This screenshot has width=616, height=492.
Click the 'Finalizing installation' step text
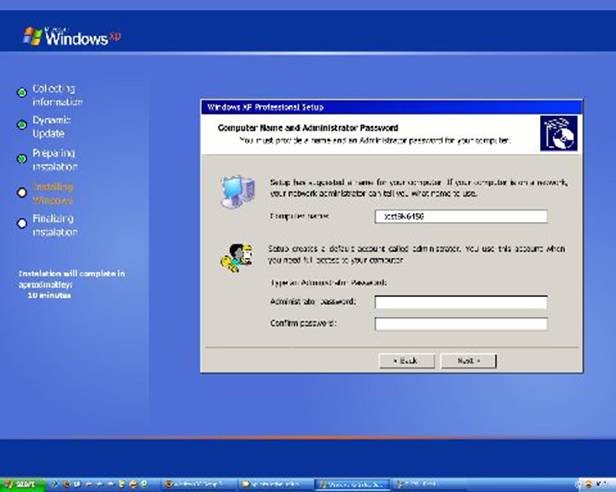coord(55,225)
